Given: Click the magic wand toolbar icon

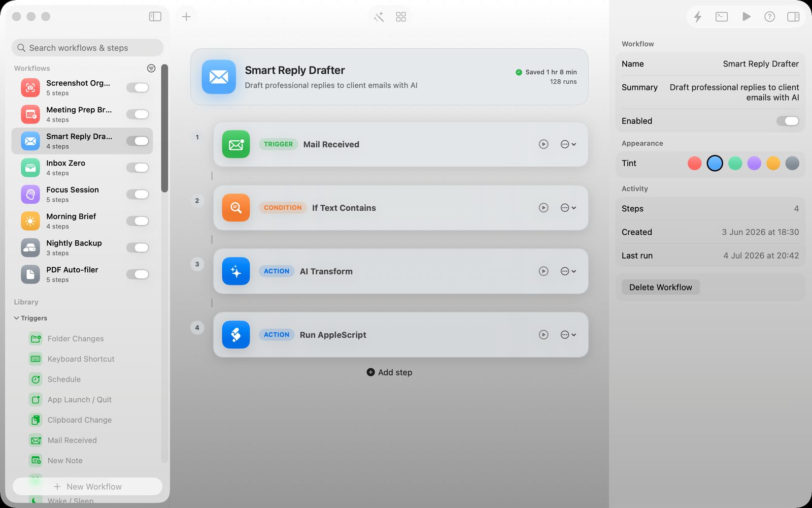Looking at the screenshot, I should pos(379,17).
